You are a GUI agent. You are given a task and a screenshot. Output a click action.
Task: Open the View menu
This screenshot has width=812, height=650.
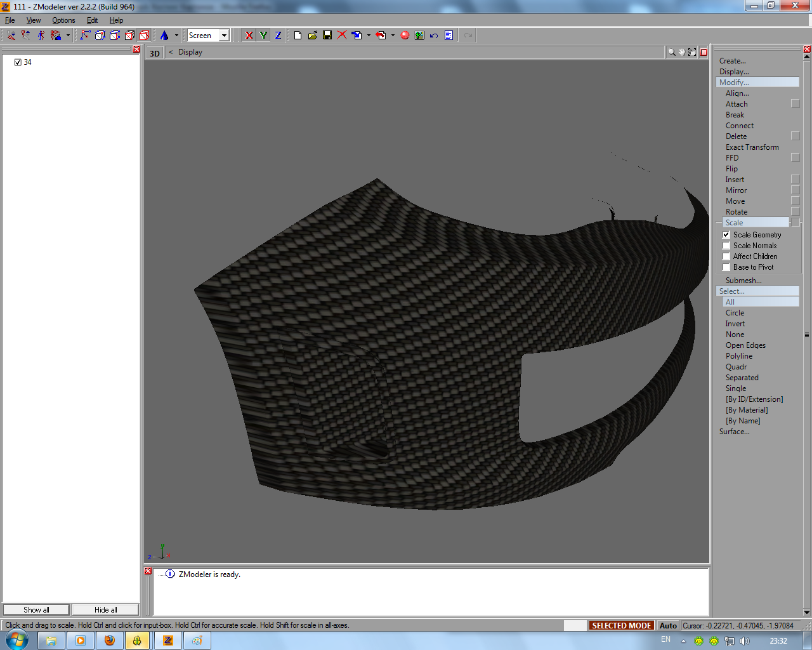click(x=34, y=20)
